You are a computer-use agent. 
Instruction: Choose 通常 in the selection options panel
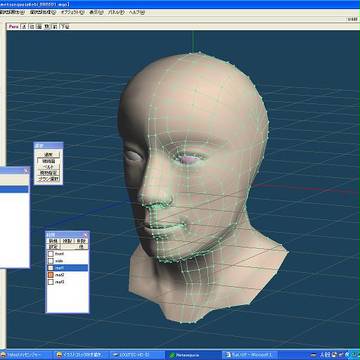pos(49,155)
